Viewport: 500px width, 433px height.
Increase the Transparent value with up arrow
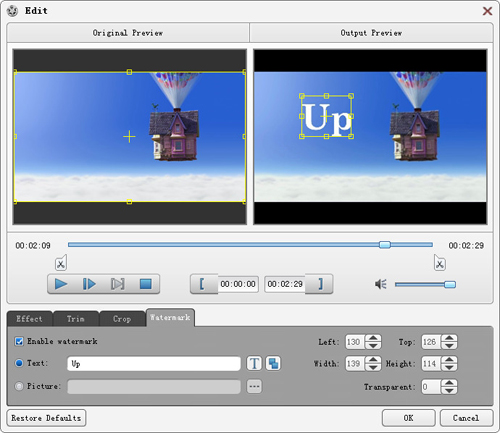pyautogui.click(x=449, y=383)
